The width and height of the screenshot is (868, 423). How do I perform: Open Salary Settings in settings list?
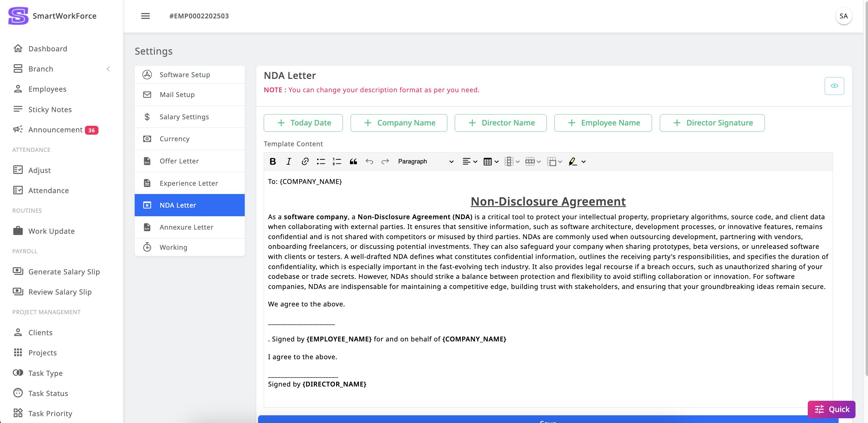(x=184, y=117)
